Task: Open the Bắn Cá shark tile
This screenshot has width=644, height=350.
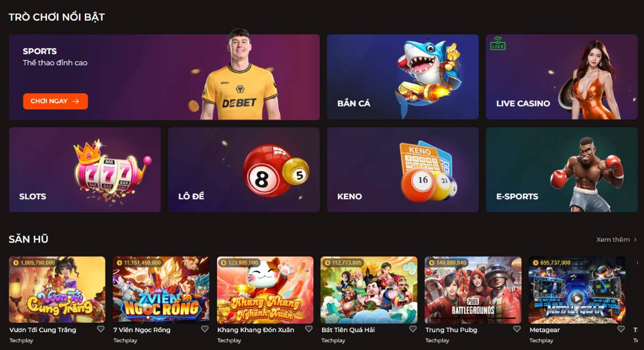Action: (402, 77)
